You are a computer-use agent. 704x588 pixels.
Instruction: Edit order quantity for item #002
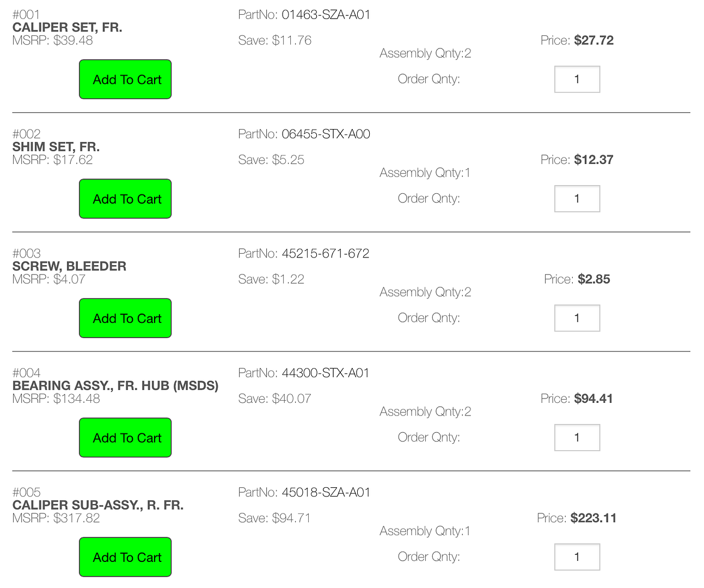point(577,199)
